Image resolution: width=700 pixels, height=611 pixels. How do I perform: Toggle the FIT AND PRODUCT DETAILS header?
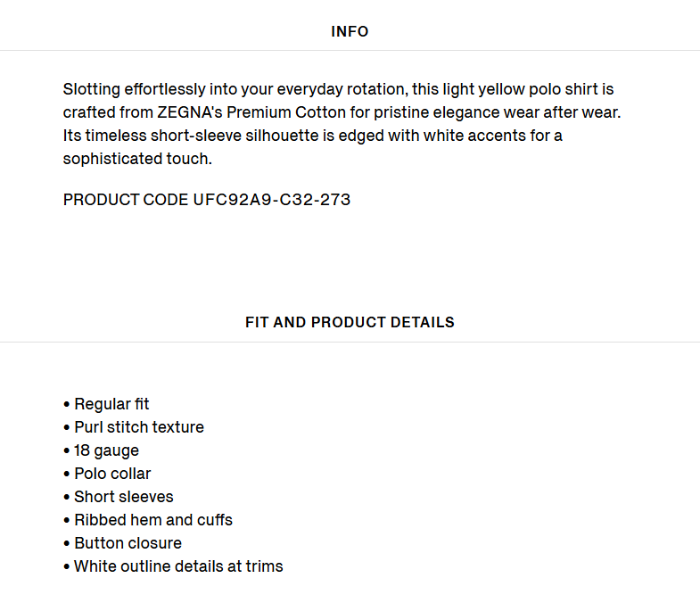350,322
